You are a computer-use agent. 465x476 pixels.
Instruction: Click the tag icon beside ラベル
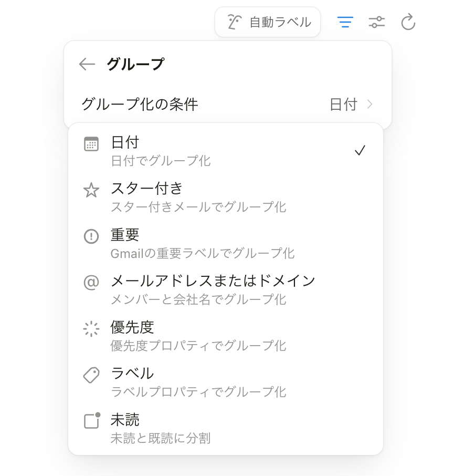point(91,375)
